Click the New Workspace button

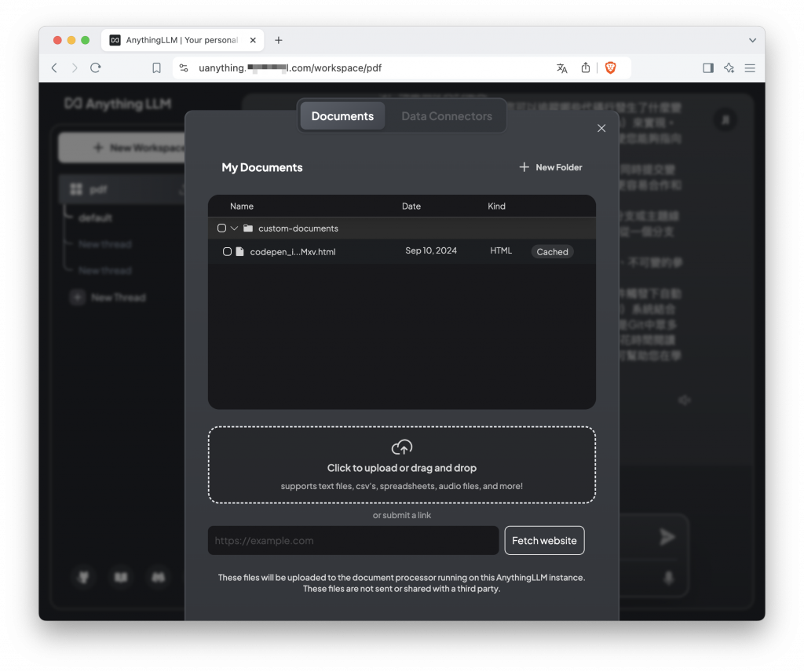[x=122, y=148]
